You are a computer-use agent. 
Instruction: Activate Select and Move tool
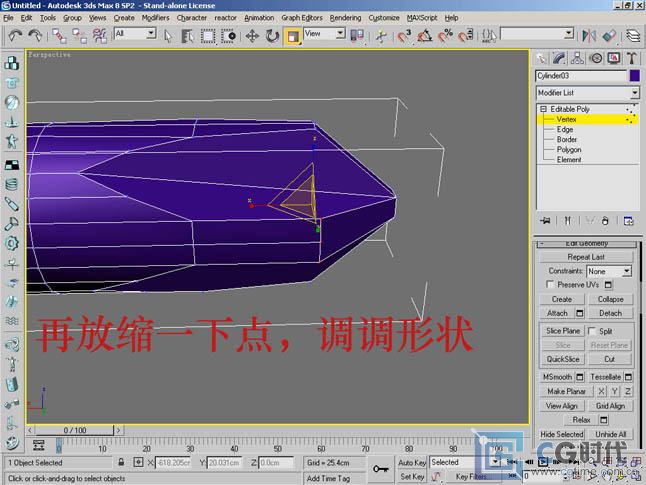point(252,36)
